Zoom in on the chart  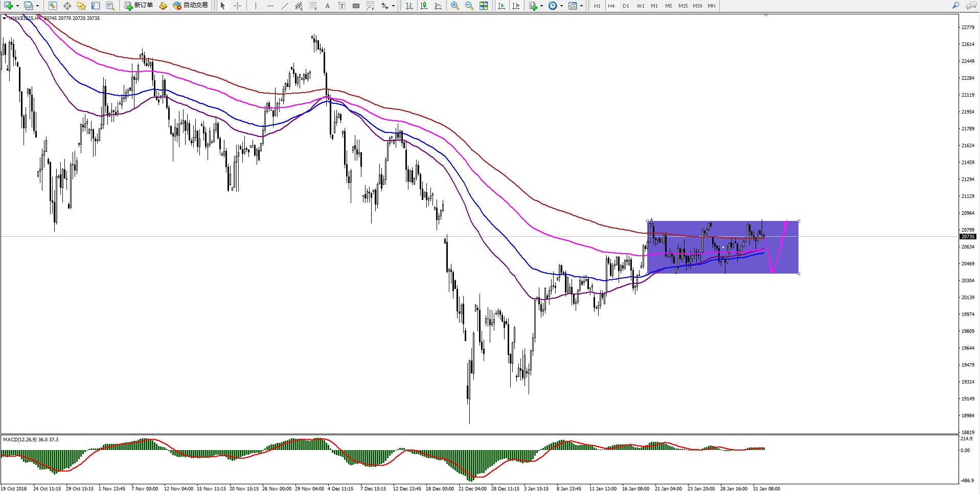click(x=454, y=6)
